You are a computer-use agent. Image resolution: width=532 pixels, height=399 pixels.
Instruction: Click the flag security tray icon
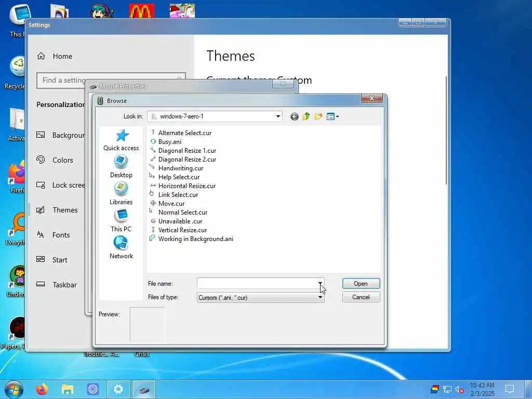point(435,389)
